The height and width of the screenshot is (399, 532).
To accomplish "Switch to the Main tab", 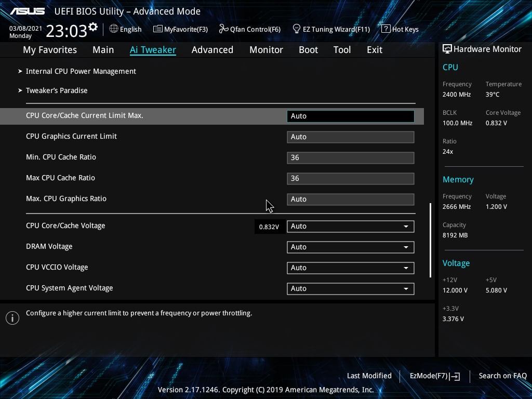I will coord(103,50).
